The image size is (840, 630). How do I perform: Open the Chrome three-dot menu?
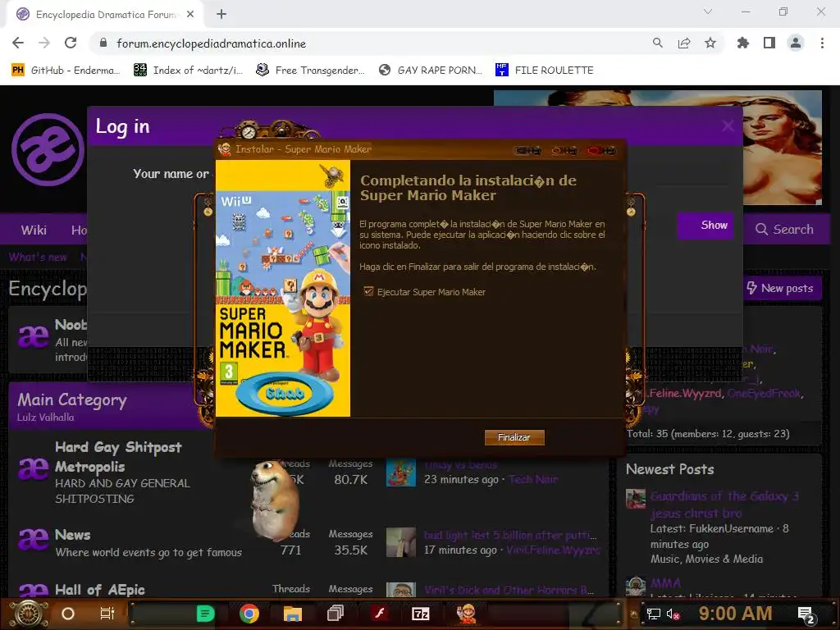click(822, 43)
